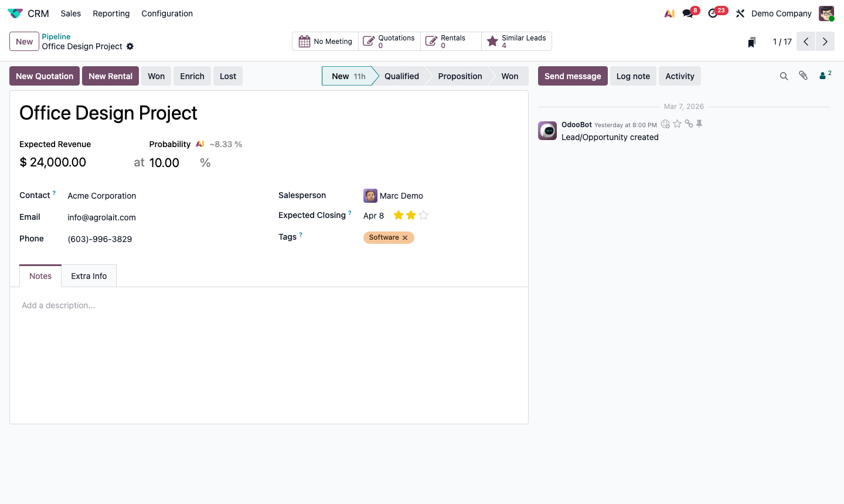Show followers using the people icon

pyautogui.click(x=823, y=75)
